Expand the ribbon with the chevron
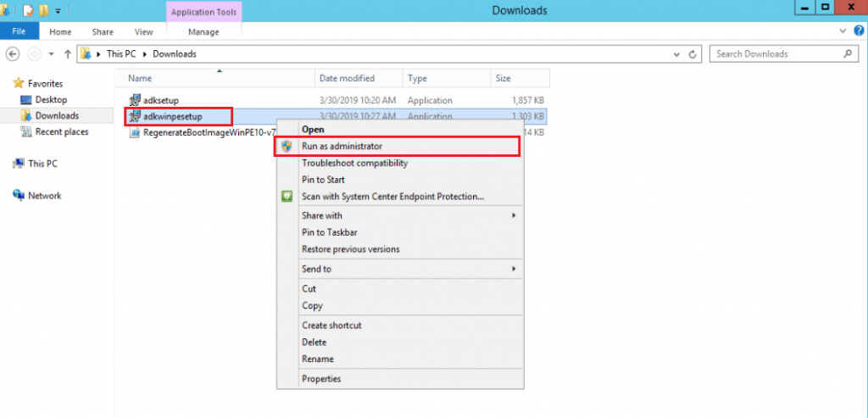This screenshot has width=868, height=418. [x=843, y=31]
